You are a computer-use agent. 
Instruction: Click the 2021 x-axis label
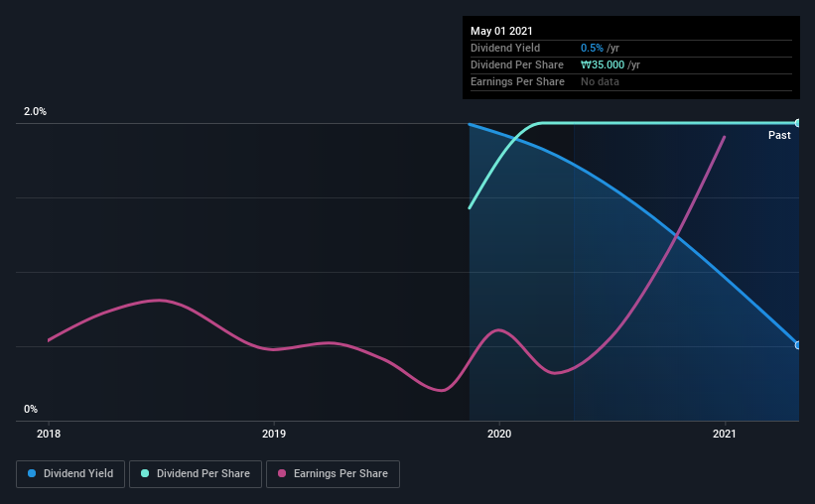point(725,434)
